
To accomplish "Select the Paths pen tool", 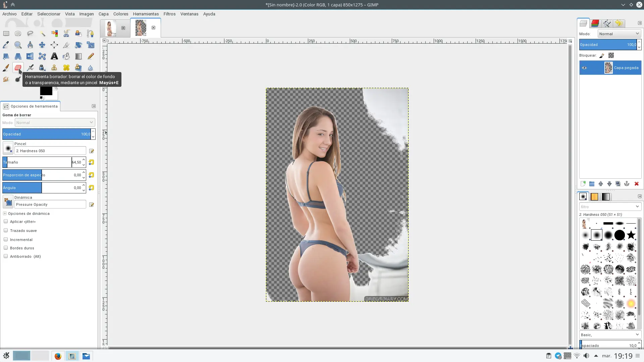I will tap(91, 34).
